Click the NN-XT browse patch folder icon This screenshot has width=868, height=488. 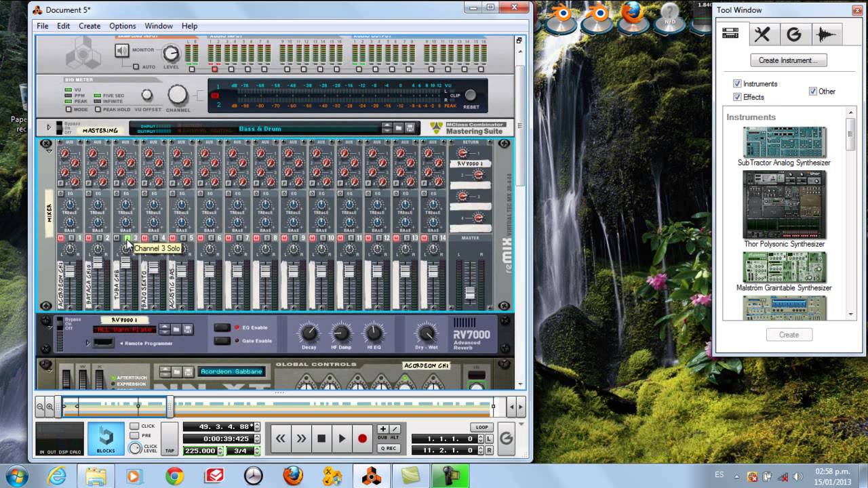(x=176, y=371)
